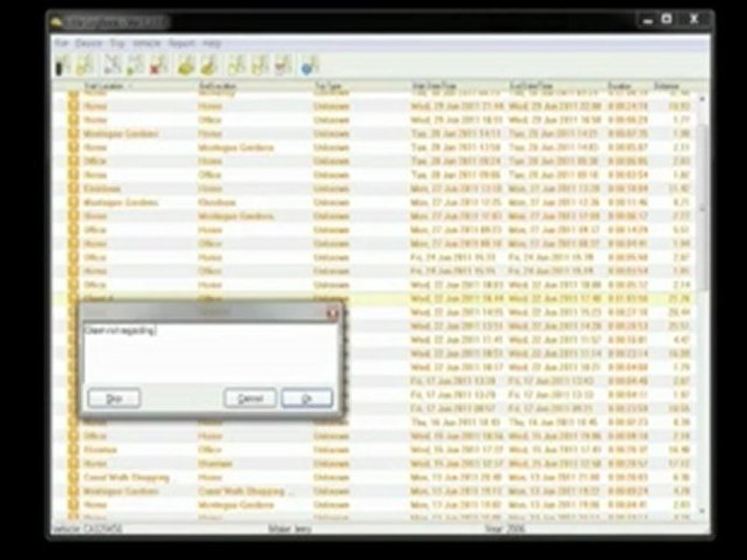
Task: Click the black GPS device toolbar icon
Action: point(62,65)
